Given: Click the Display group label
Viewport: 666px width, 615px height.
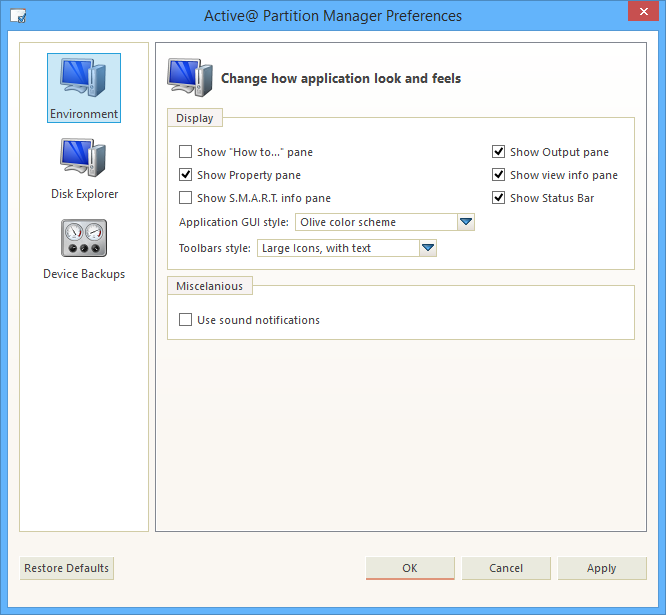Looking at the screenshot, I should [x=195, y=118].
